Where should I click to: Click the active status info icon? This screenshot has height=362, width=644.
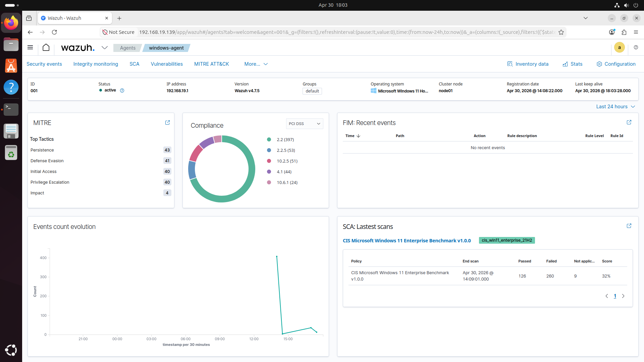pos(122,90)
